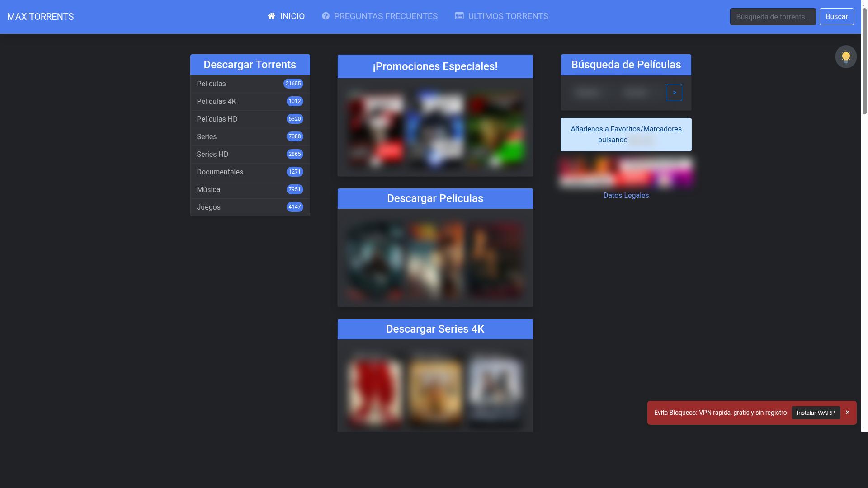Open the Juegos category
The height and width of the screenshot is (488, 868).
click(x=208, y=207)
